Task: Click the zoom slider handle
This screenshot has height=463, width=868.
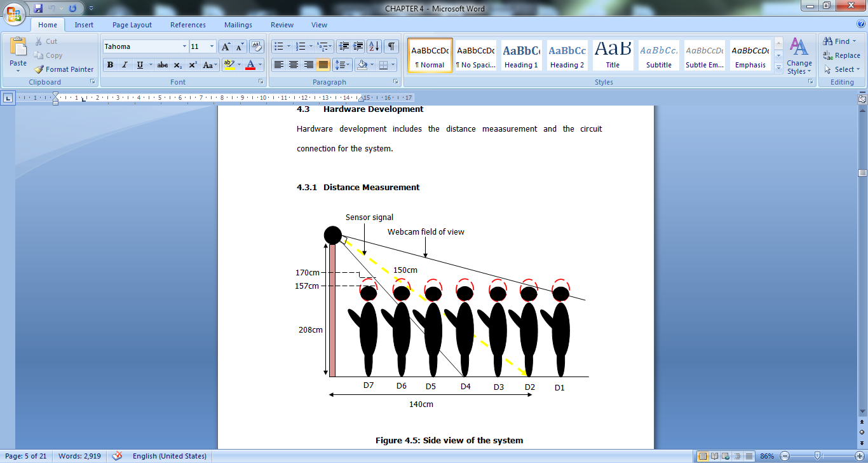Action: point(818,456)
